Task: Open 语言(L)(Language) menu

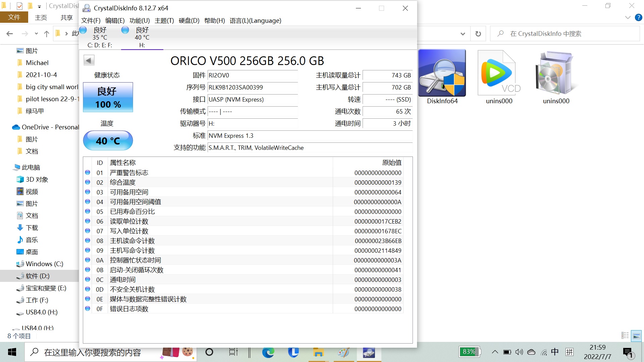Action: (x=255, y=20)
